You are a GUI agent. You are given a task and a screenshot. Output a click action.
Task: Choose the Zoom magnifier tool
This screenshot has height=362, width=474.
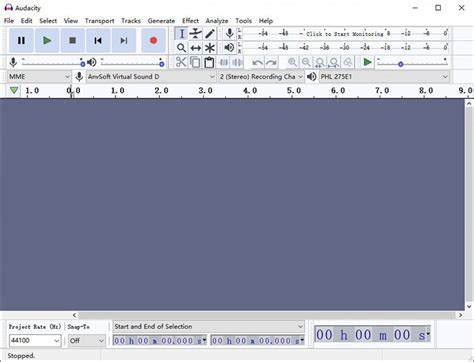[181, 48]
